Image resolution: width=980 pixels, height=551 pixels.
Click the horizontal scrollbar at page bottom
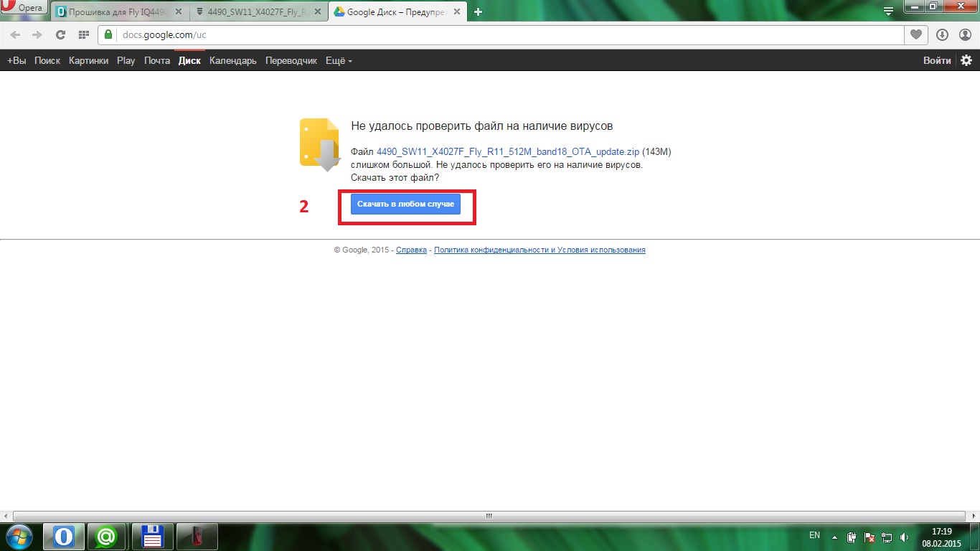point(489,515)
